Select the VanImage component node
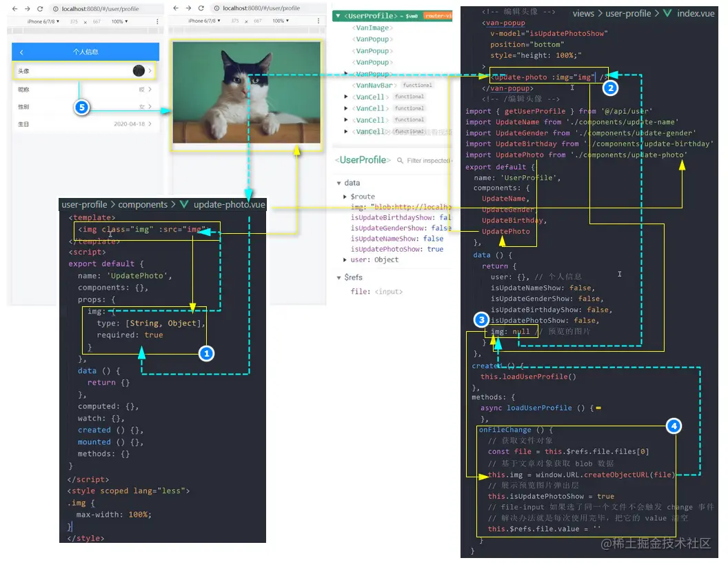Screen dimensions: 728x567 372,28
